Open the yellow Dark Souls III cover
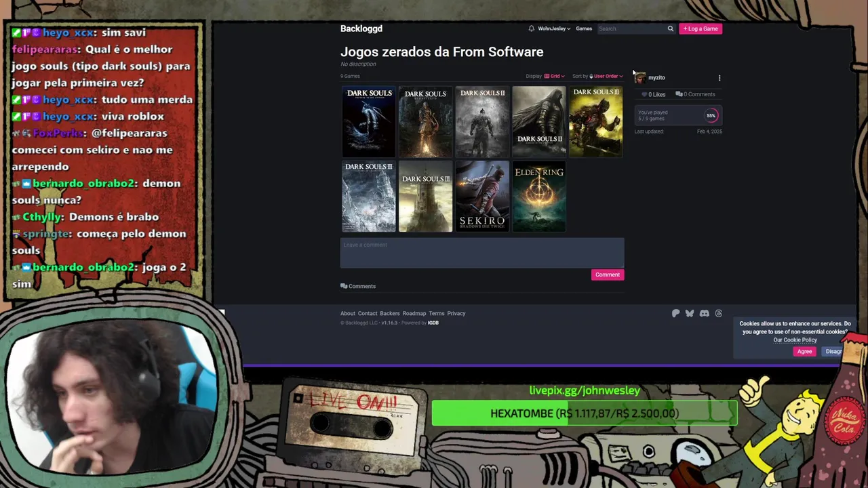868x488 pixels. tap(596, 121)
